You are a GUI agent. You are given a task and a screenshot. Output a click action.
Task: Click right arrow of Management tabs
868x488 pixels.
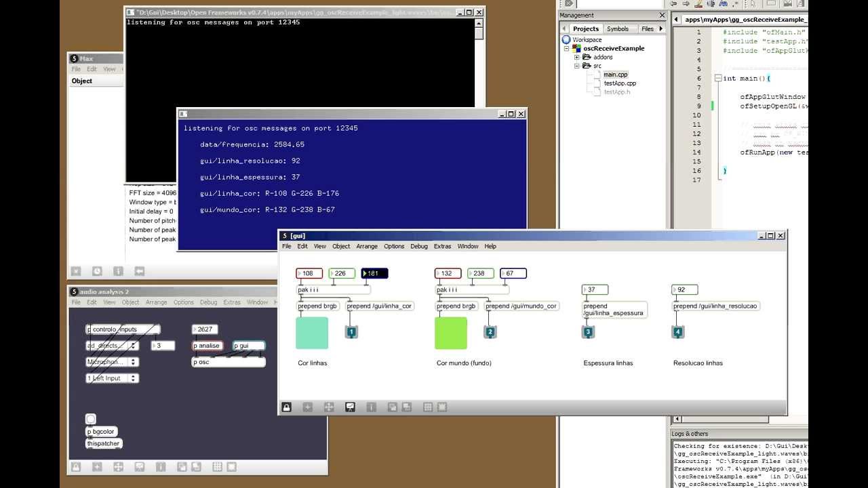(663, 28)
